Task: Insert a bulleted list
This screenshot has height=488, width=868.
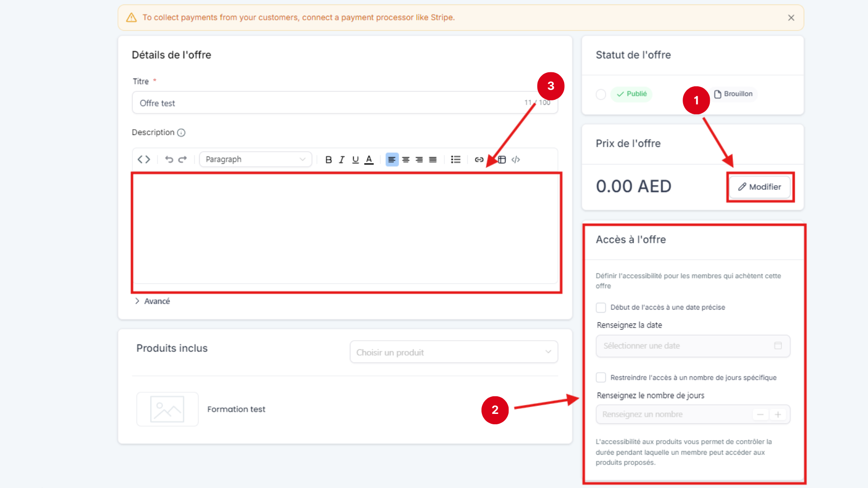Action: click(456, 160)
